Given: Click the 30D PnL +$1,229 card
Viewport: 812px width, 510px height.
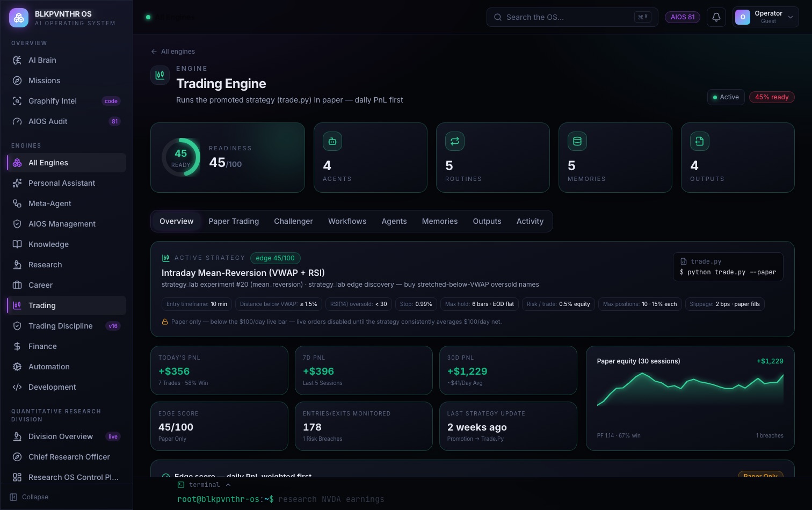Looking at the screenshot, I should click(x=508, y=370).
